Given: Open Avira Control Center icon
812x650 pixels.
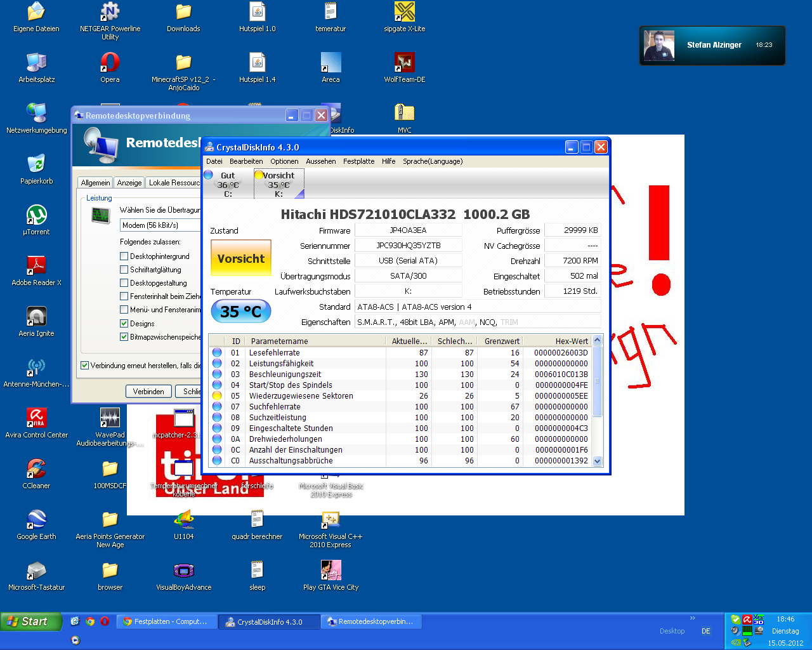Looking at the screenshot, I should click(x=36, y=423).
